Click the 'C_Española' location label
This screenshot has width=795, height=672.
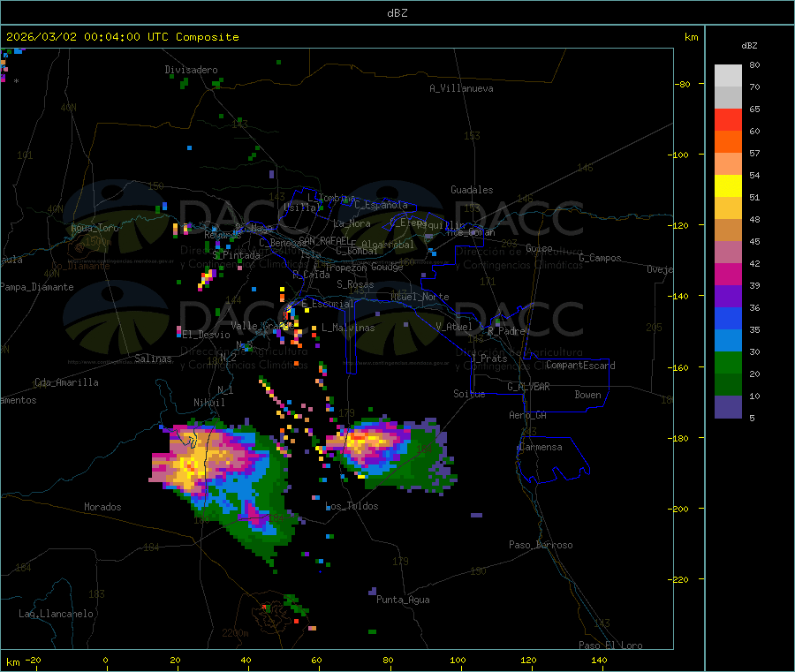tap(381, 205)
